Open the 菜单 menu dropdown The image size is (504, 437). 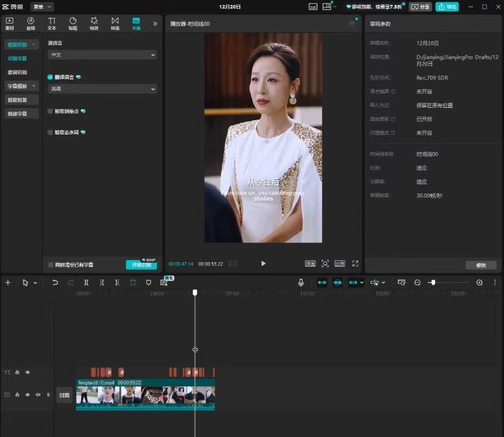[x=42, y=6]
